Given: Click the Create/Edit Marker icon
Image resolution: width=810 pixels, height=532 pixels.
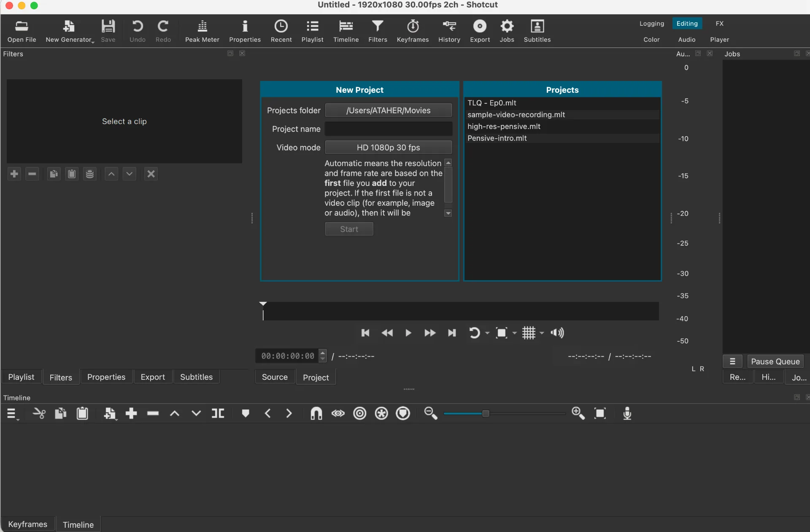Looking at the screenshot, I should [x=246, y=414].
